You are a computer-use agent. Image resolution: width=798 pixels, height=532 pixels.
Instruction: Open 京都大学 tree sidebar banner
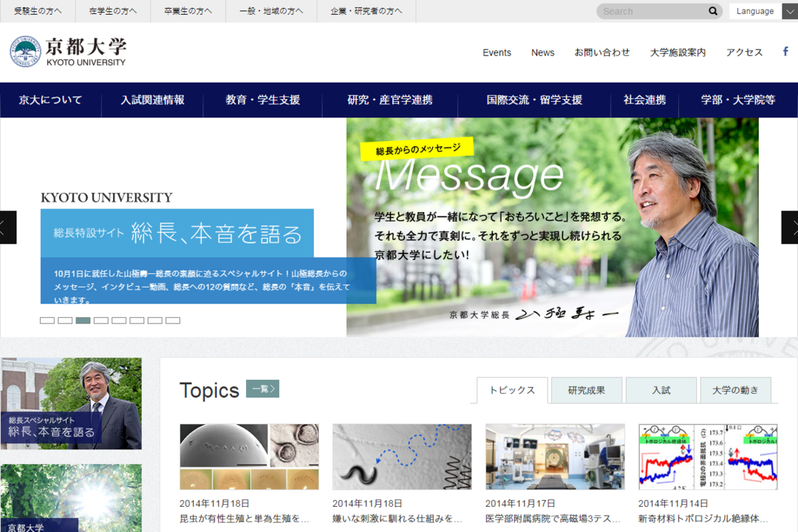(71, 498)
